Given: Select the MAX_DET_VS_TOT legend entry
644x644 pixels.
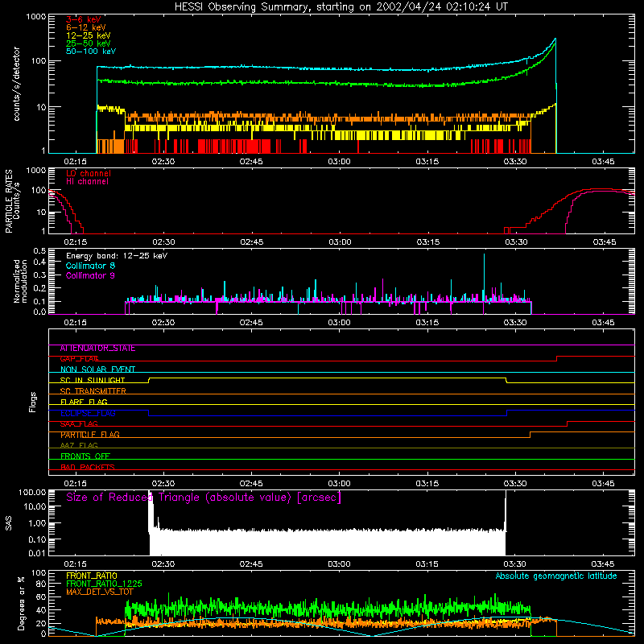Looking at the screenshot, I should 99,592.
